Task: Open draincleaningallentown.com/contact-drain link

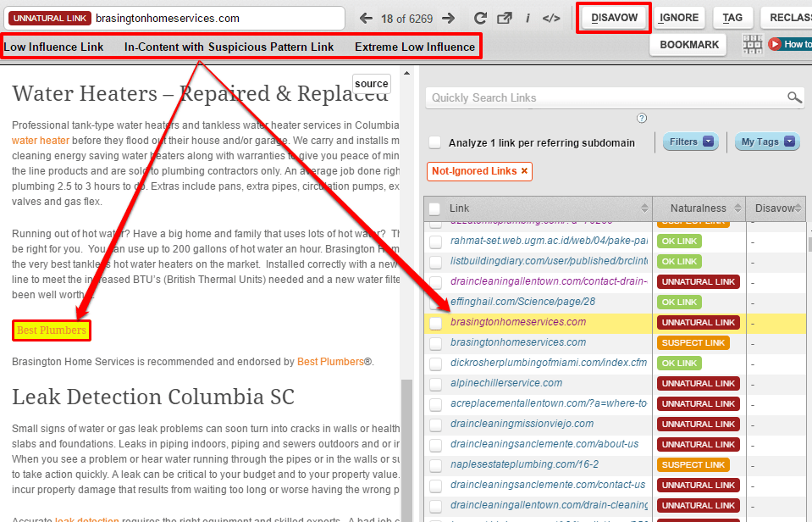Action: pos(549,281)
